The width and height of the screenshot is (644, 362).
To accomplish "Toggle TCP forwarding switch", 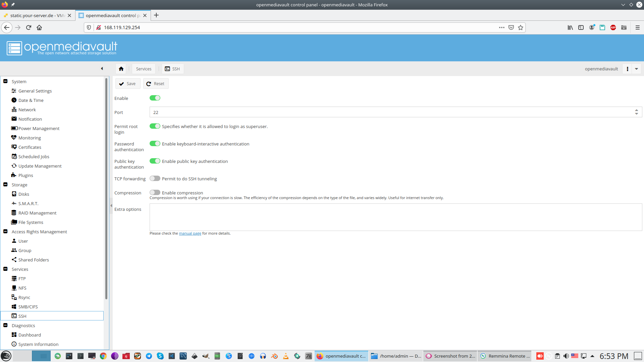I will coord(155,179).
